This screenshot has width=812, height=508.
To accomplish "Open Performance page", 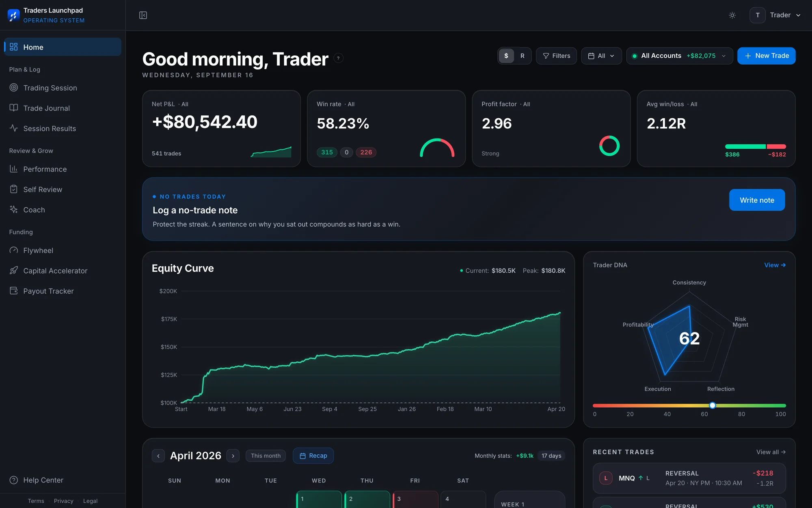I will tap(63, 169).
